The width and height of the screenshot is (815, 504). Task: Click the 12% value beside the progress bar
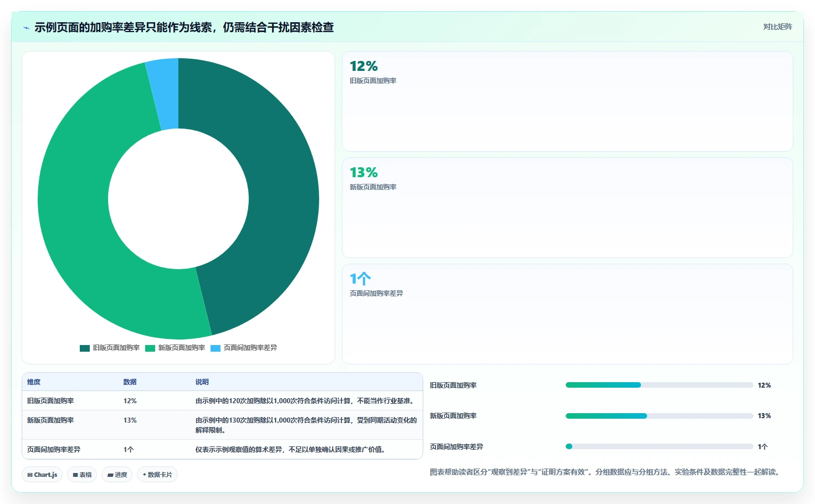(x=765, y=385)
